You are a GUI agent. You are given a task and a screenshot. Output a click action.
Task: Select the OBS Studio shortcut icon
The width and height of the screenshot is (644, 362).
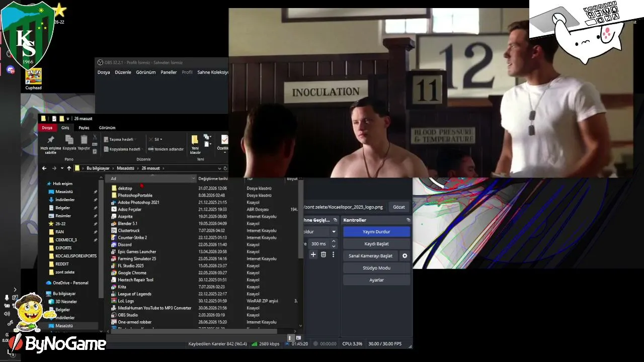[x=114, y=315]
